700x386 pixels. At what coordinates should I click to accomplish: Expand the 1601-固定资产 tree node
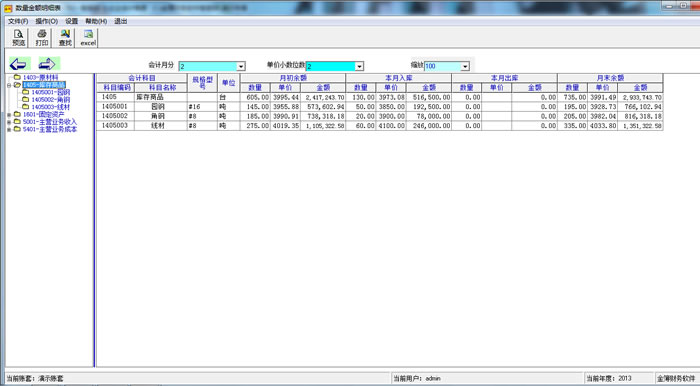[9, 115]
